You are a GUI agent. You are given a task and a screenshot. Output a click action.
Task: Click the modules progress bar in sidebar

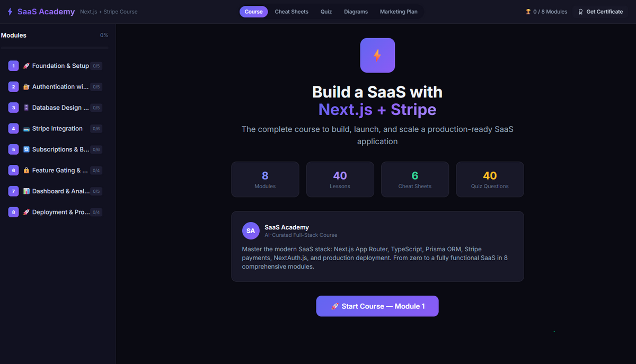[55, 48]
